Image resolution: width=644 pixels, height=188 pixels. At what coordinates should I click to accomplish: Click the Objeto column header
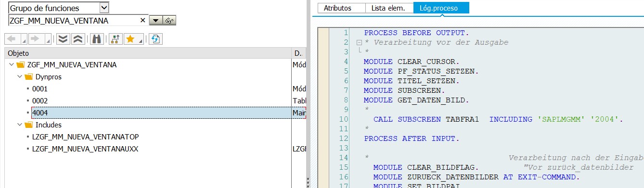(x=148, y=53)
